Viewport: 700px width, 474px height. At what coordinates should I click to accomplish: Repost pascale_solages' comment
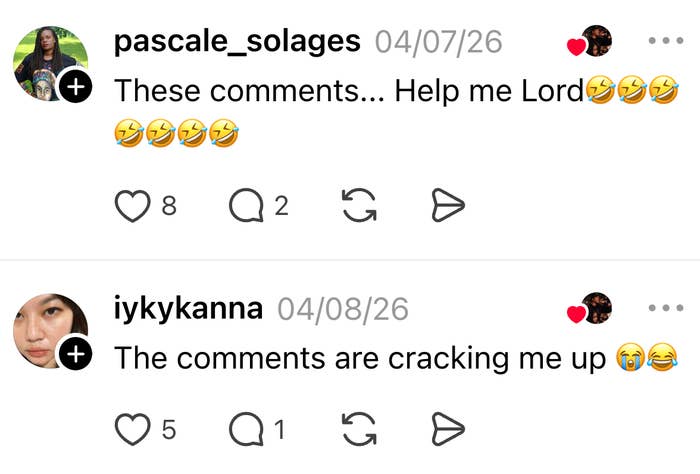pos(358,206)
